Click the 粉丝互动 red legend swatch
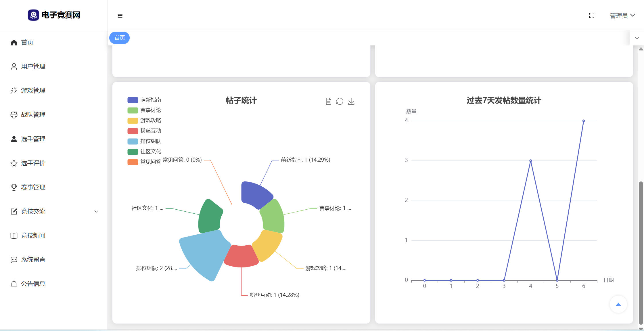This screenshot has width=644, height=331. [133, 131]
